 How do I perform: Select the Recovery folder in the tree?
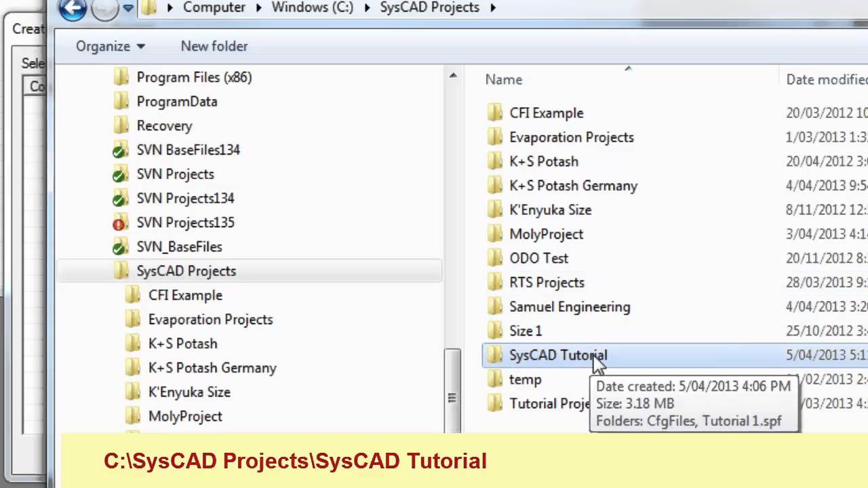[x=165, y=126]
